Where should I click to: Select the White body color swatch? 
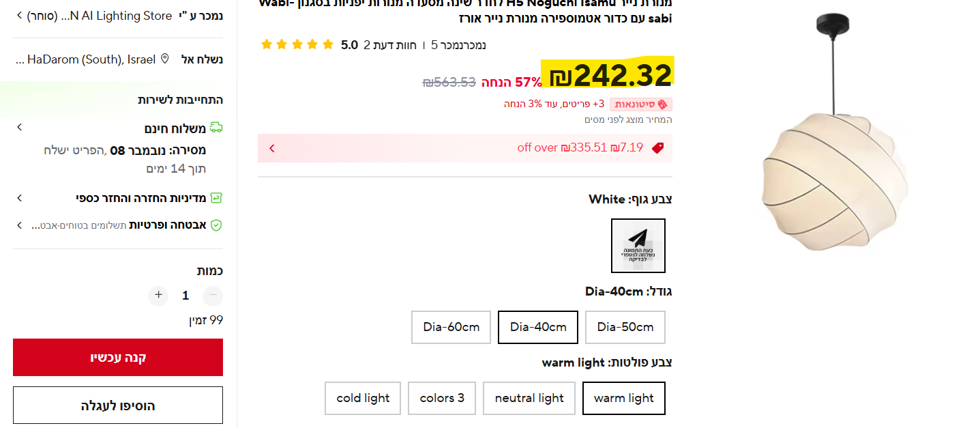coord(638,246)
